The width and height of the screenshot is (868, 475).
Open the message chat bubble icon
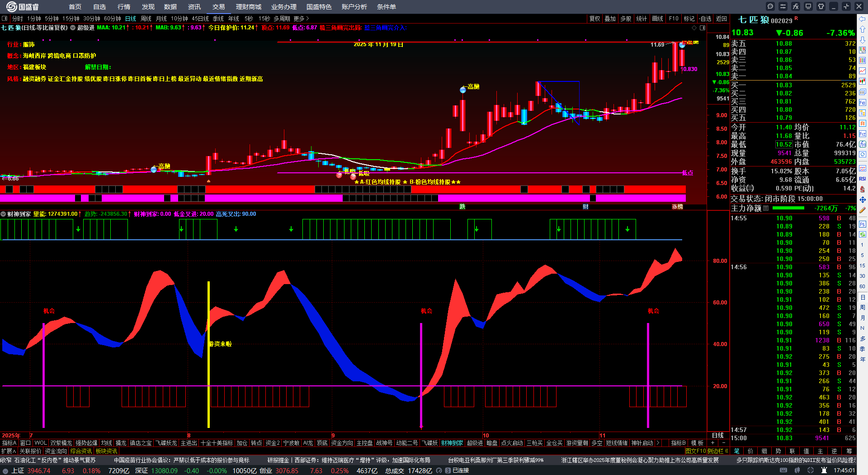coord(770,6)
